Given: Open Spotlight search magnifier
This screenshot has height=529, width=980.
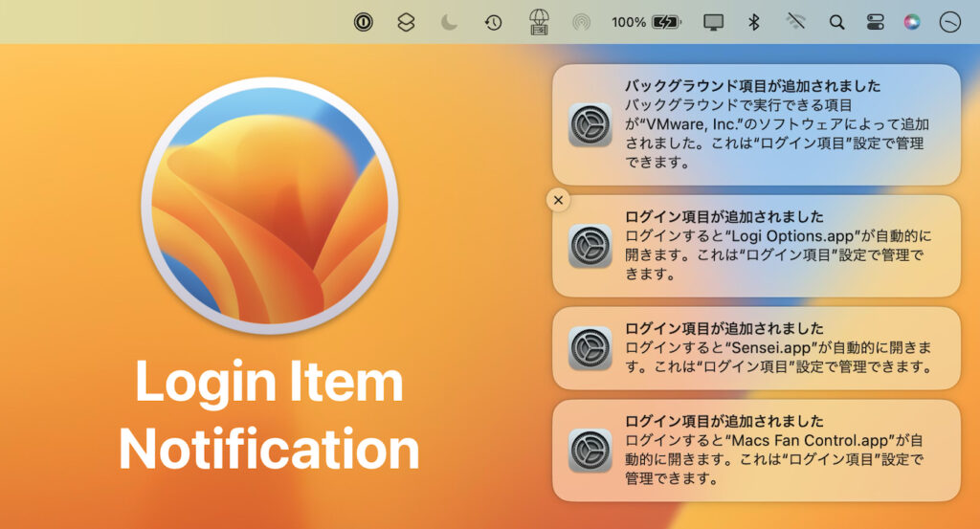Looking at the screenshot, I should coord(836,23).
